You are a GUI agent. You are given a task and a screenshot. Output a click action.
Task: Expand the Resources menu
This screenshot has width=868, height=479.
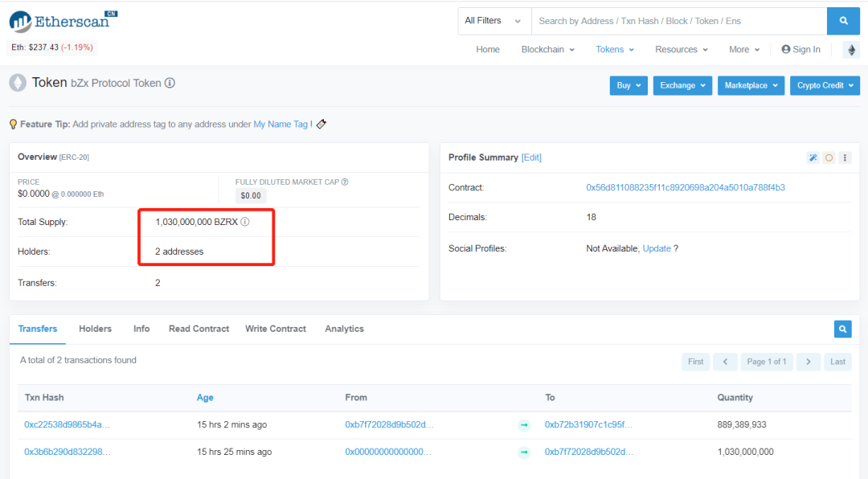pyautogui.click(x=682, y=50)
